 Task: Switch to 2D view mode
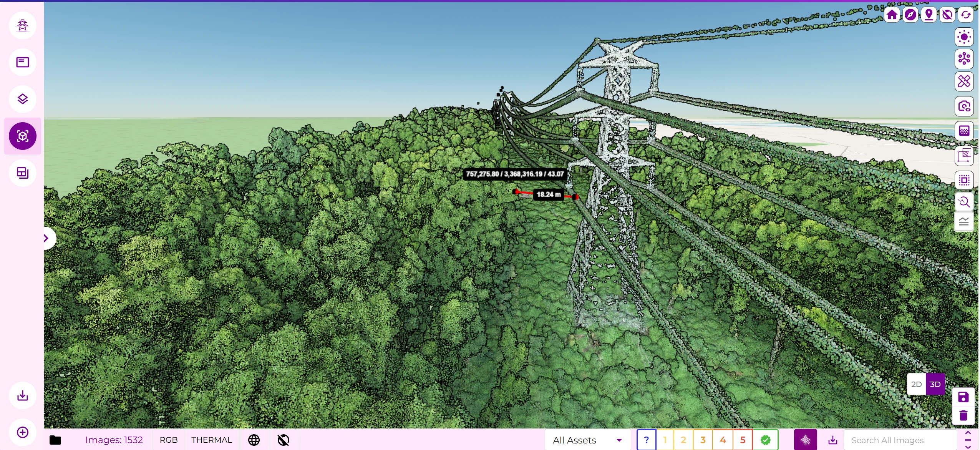[916, 384]
